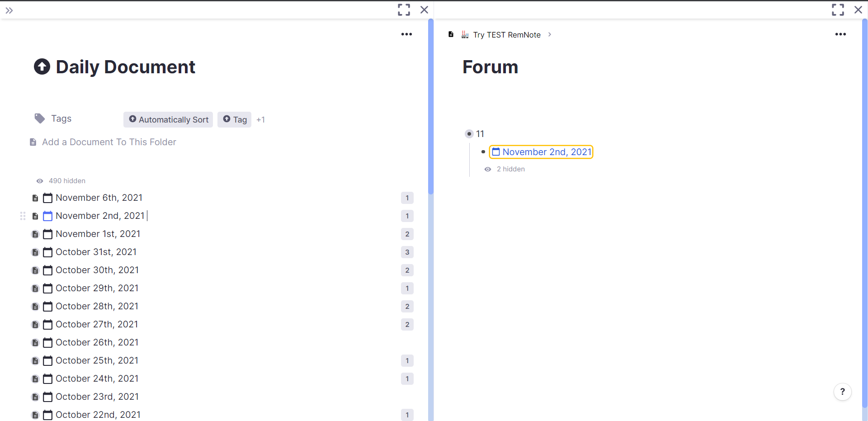Expand the bullet beside the November 2nd link
868x421 pixels.
483,152
